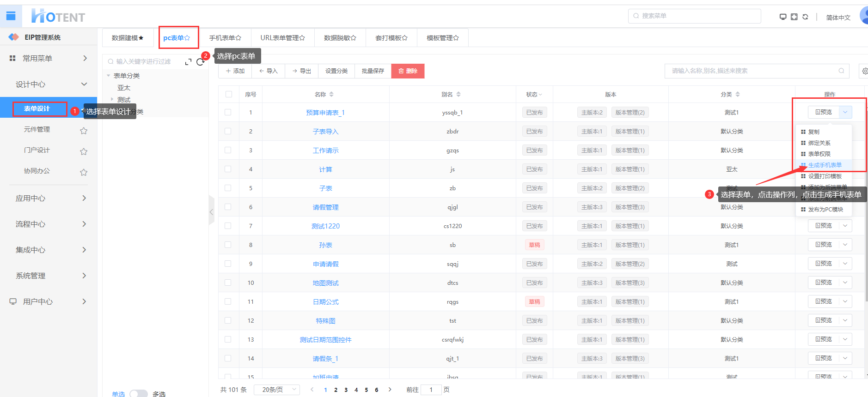The width and height of the screenshot is (868, 397).
Task: Expand the 测试 category tree node
Action: [112, 99]
